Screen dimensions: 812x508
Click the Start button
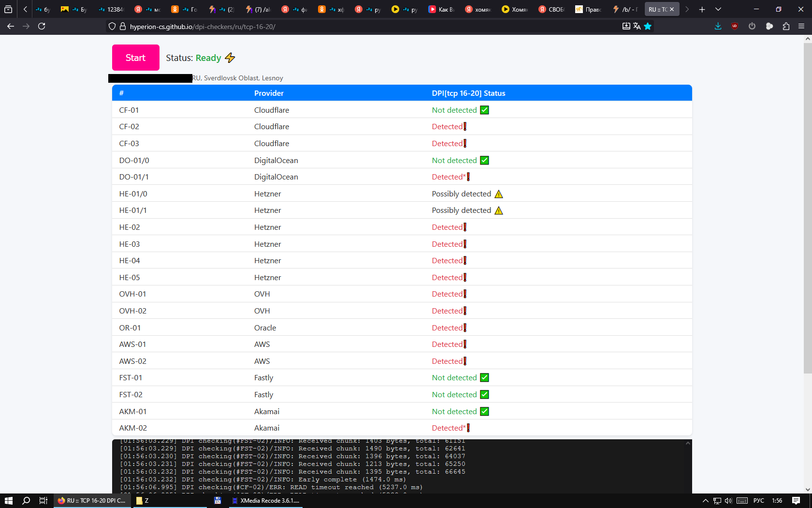click(x=135, y=58)
